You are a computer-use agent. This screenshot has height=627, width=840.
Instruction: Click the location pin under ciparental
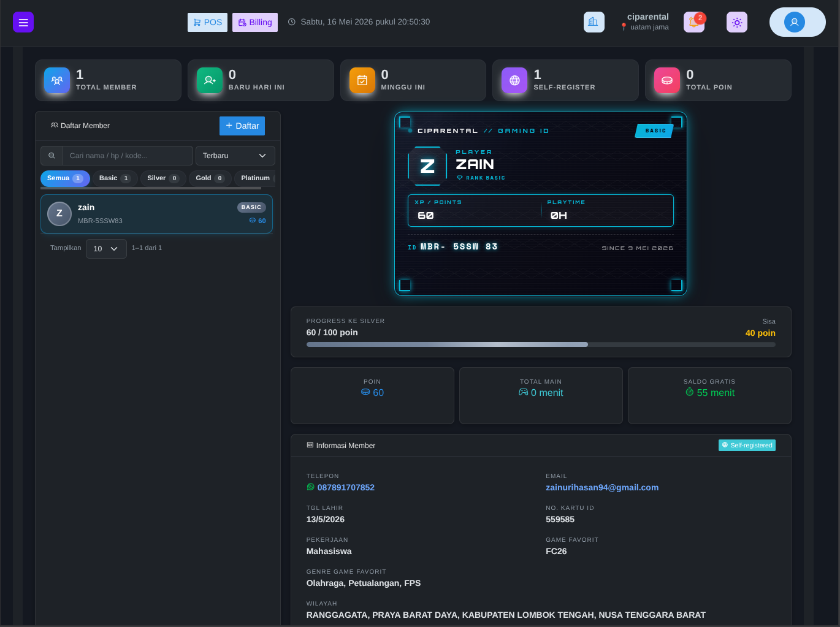click(624, 27)
